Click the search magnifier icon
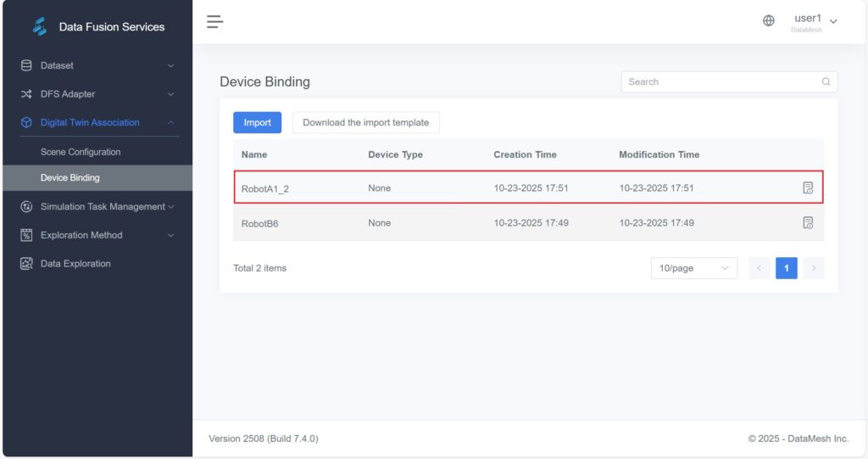The width and height of the screenshot is (868, 459). 826,82
